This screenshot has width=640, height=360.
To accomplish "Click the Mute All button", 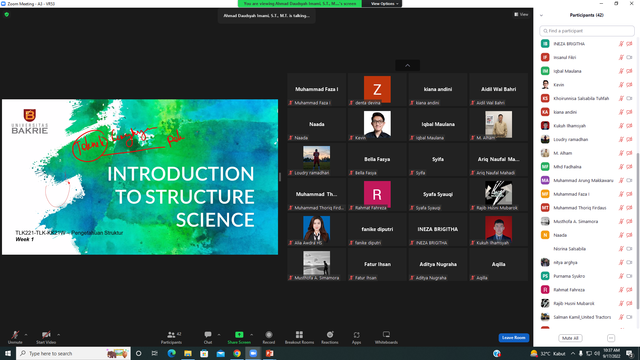I will [570, 338].
